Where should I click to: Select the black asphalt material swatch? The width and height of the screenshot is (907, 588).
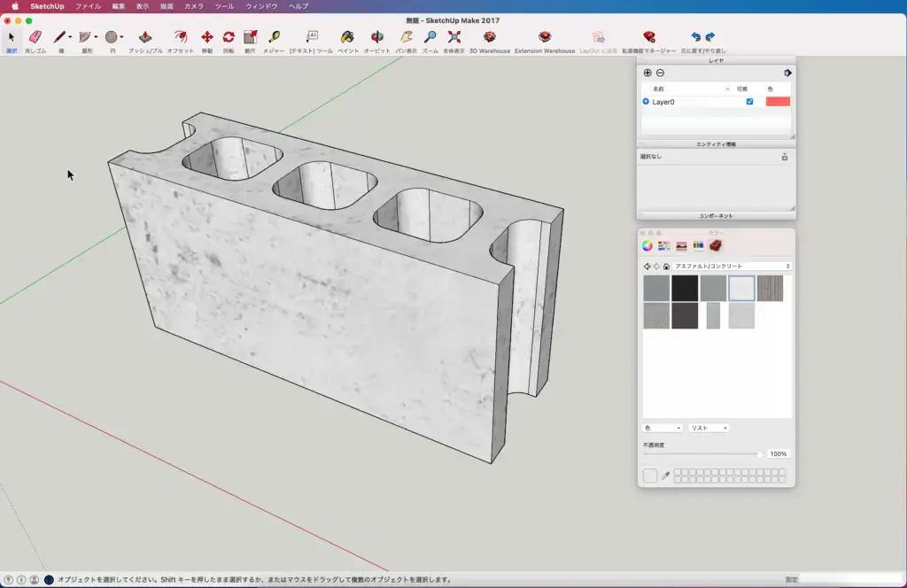tap(685, 289)
